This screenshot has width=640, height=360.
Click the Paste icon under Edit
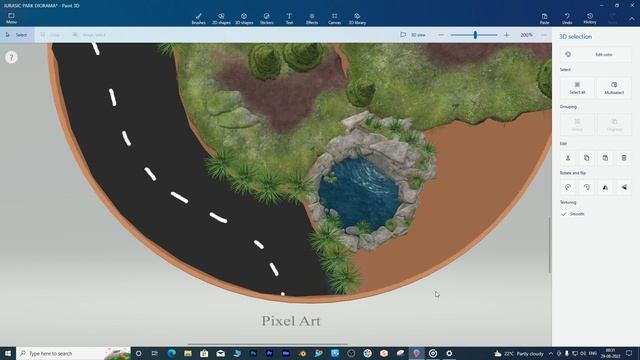[605, 158]
